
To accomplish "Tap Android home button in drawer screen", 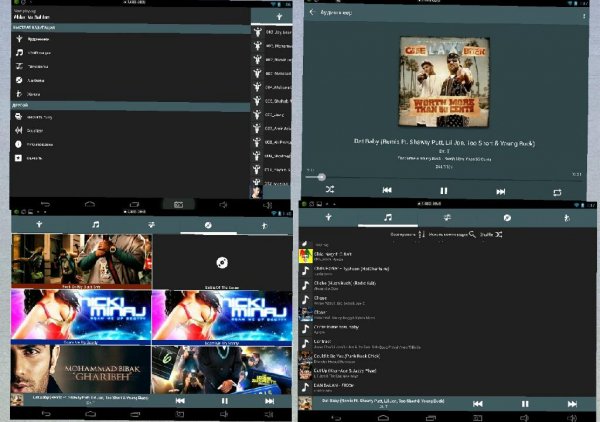I will pyautogui.click(x=90, y=204).
